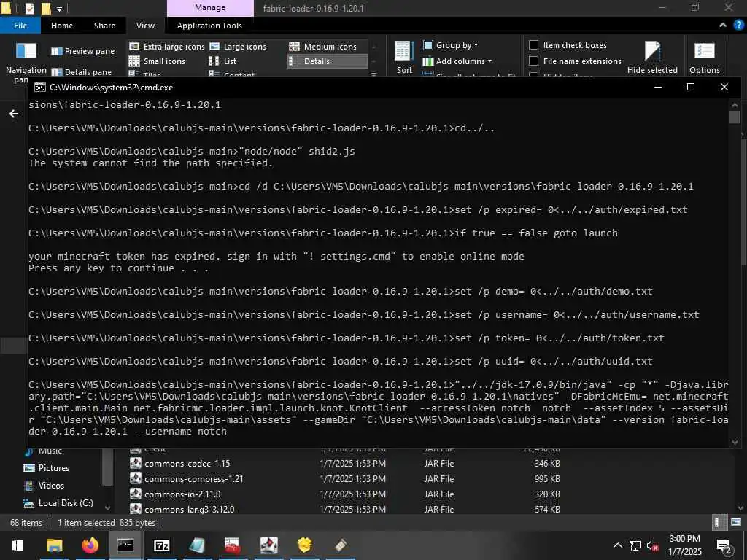Open the Windows Start menu
Viewport: 747px width, 560px height.
click(x=18, y=545)
